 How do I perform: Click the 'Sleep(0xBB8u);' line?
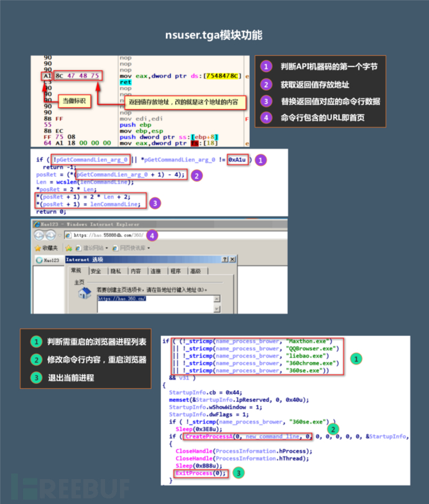199,466
